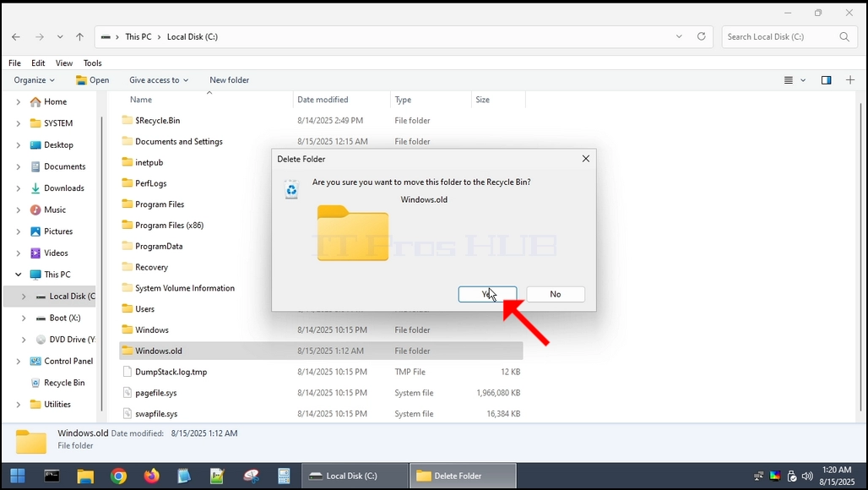The height and width of the screenshot is (490, 868).
Task: Select the Windows.old folder row
Action: pyautogui.click(x=321, y=351)
